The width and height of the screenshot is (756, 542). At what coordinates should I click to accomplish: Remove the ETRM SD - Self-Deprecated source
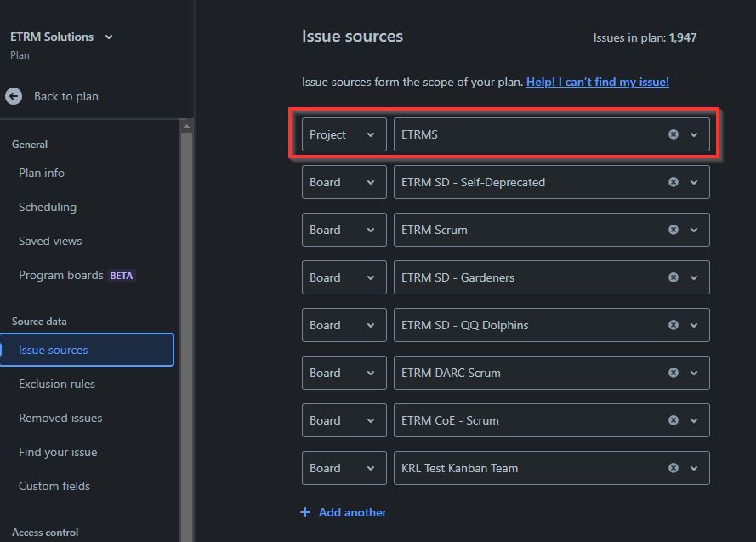(674, 182)
